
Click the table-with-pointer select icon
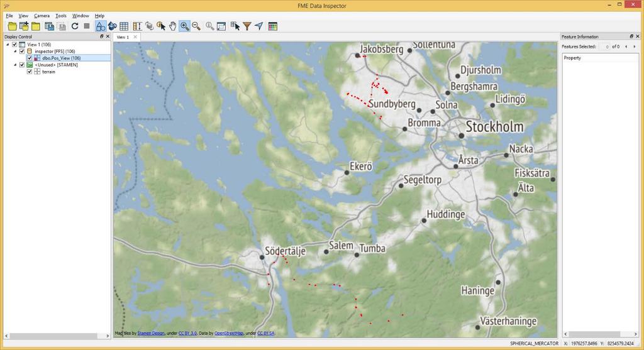235,26
